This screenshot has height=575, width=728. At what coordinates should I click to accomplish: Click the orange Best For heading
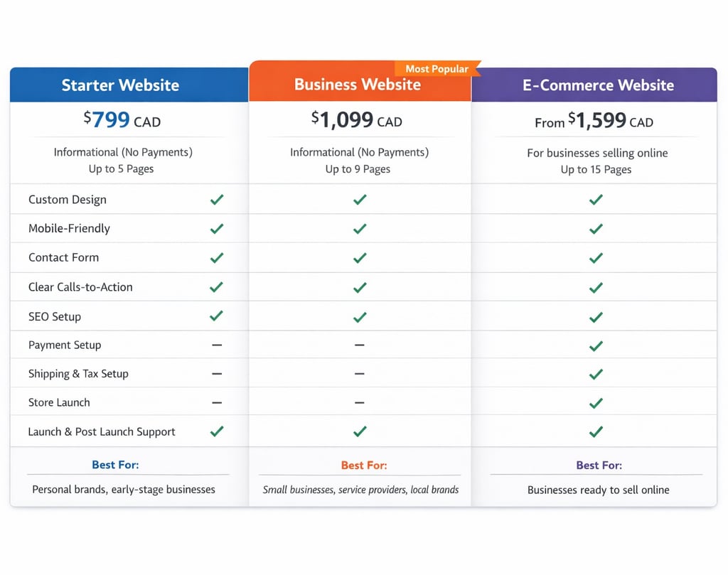(x=364, y=466)
